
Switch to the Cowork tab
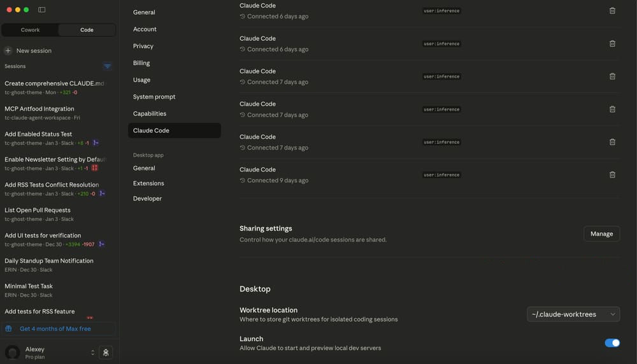coord(30,30)
